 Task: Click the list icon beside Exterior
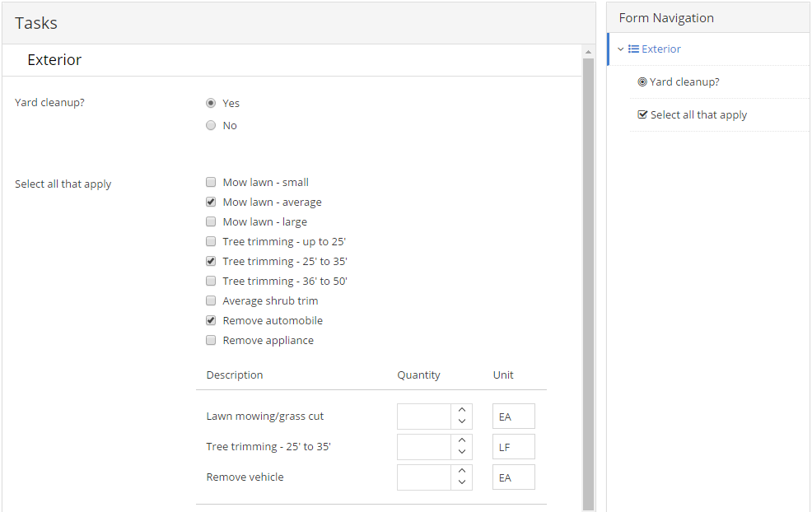coord(633,49)
